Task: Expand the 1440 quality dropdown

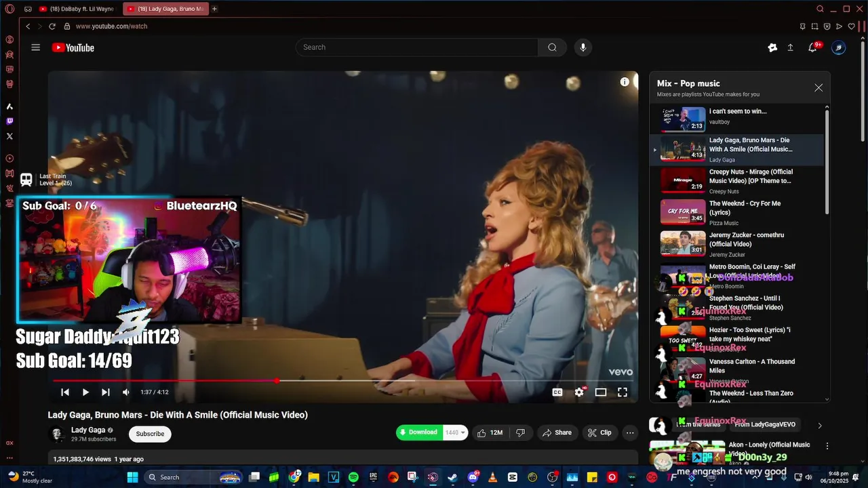Action: point(455,432)
